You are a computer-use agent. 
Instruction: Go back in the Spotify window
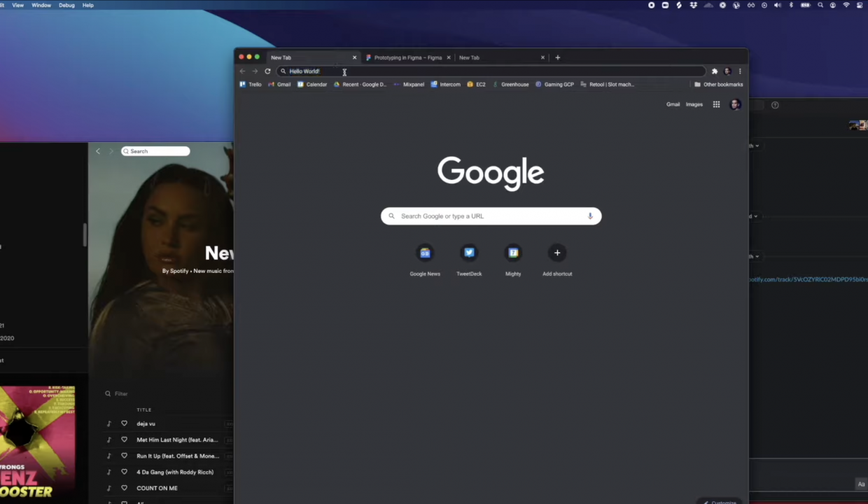pos(98,151)
